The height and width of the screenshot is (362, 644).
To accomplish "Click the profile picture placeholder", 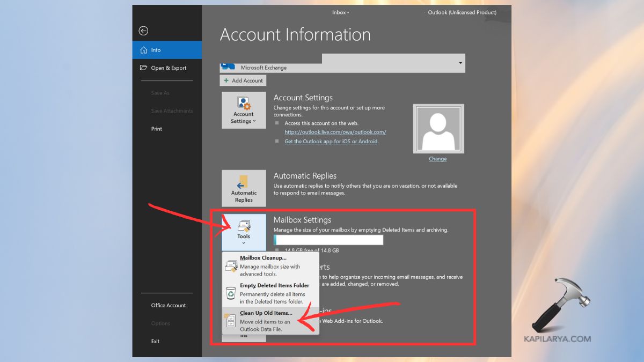I will [438, 128].
